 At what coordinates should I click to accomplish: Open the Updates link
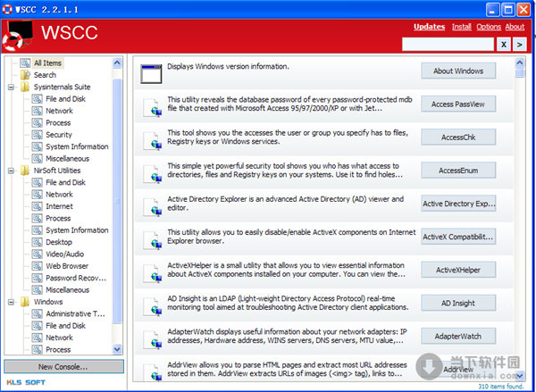coord(430,27)
